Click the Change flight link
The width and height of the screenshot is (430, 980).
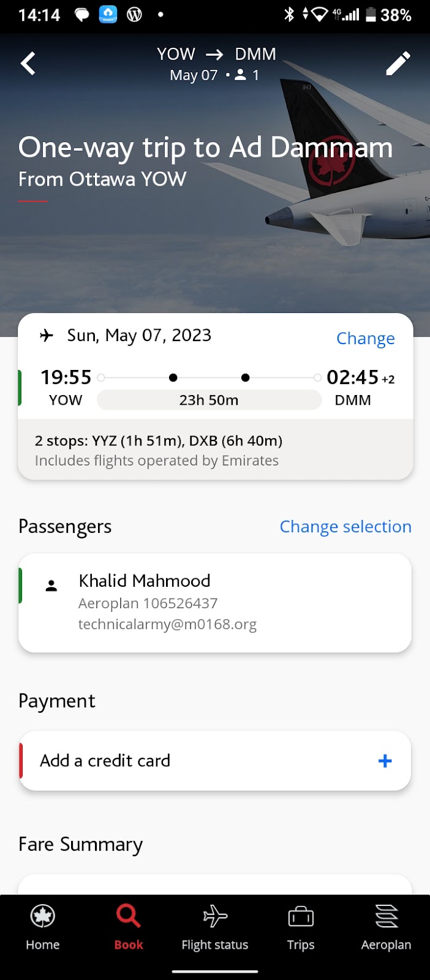(365, 339)
